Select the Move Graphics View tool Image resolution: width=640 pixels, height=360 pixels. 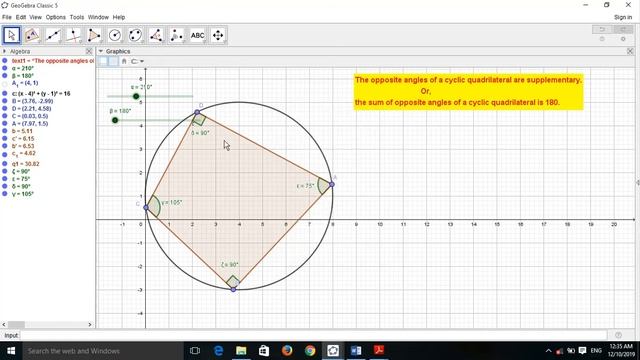218,35
